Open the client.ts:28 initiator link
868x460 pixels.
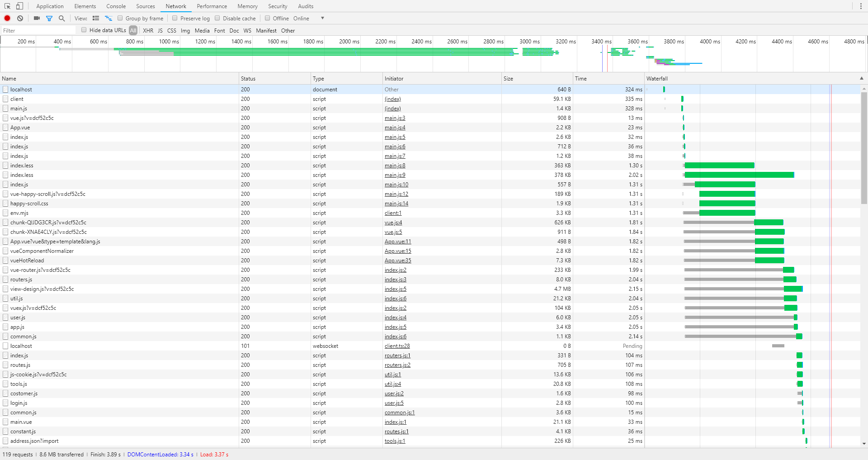tap(397, 346)
